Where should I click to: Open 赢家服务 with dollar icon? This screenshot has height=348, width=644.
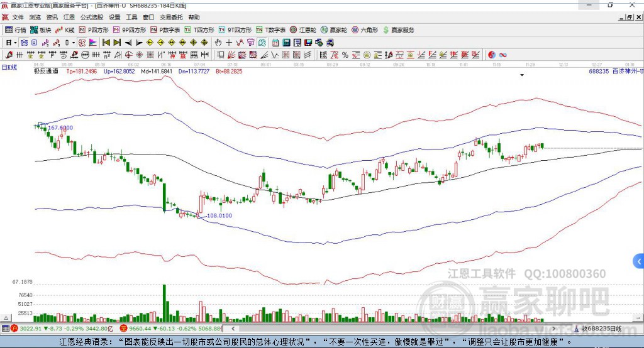click(398, 30)
